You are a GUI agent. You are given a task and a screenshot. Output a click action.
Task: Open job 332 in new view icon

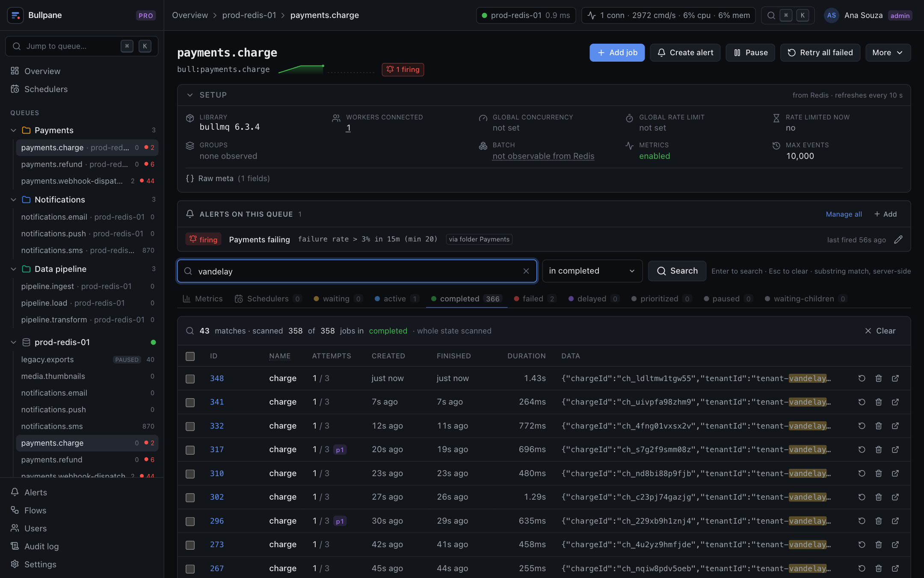pyautogui.click(x=895, y=426)
